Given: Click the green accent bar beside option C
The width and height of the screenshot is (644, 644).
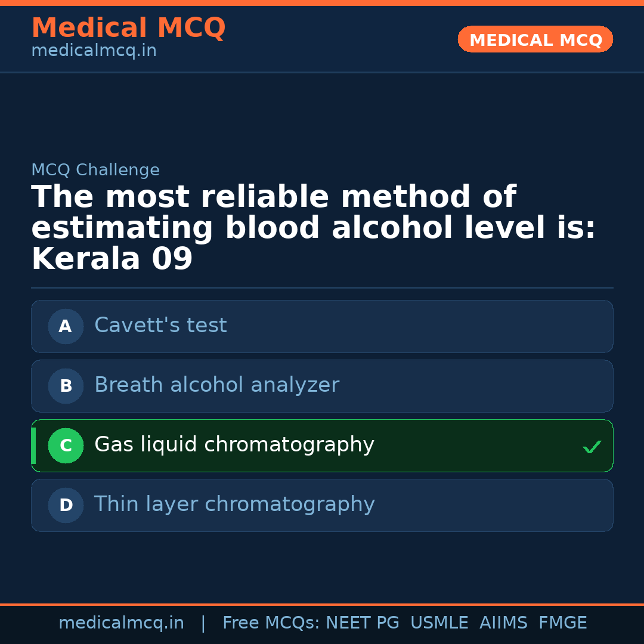Looking at the screenshot, I should click(x=34, y=445).
